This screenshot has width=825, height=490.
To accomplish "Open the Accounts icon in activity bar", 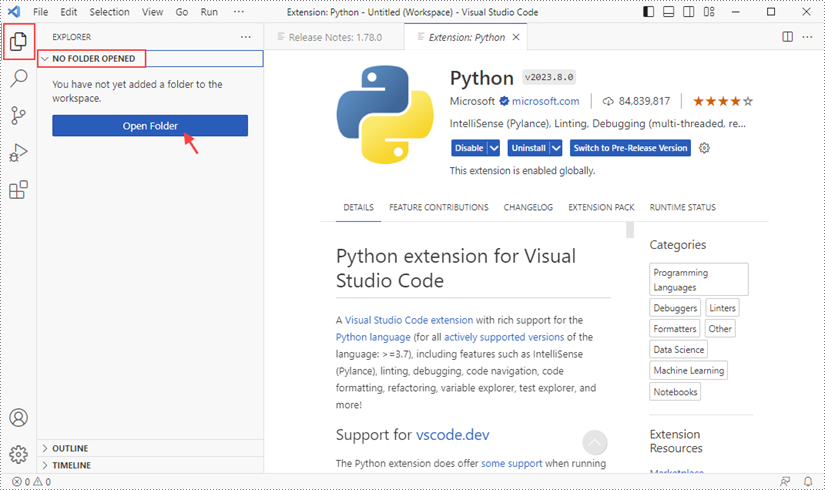I will click(18, 418).
